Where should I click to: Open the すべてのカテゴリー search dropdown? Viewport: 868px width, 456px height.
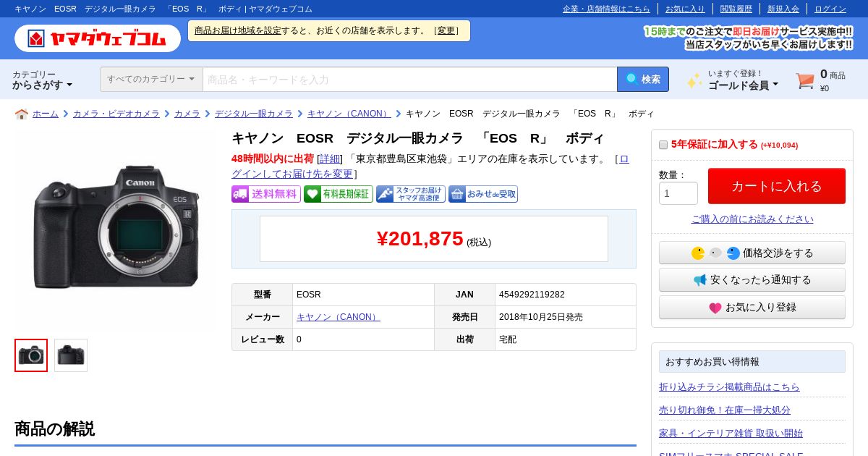click(151, 79)
